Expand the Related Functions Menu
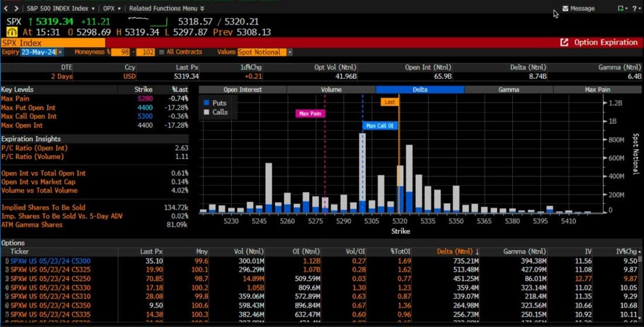The image size is (644, 327). [167, 9]
